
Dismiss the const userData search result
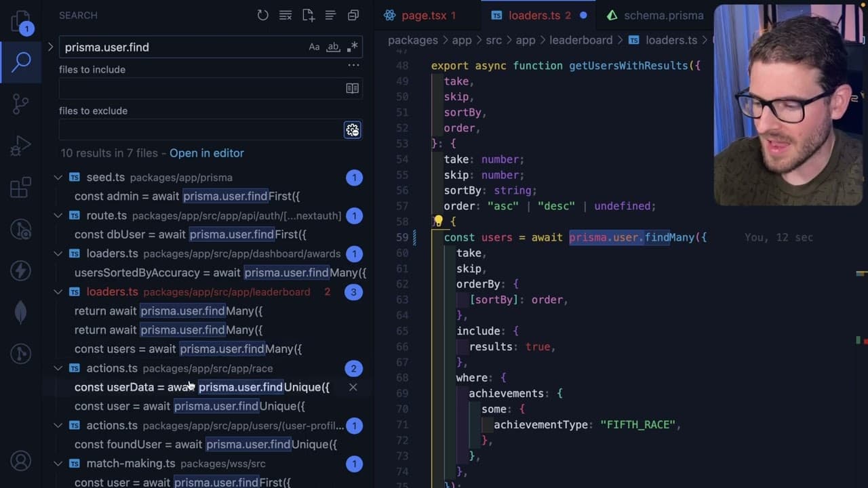[x=353, y=387]
